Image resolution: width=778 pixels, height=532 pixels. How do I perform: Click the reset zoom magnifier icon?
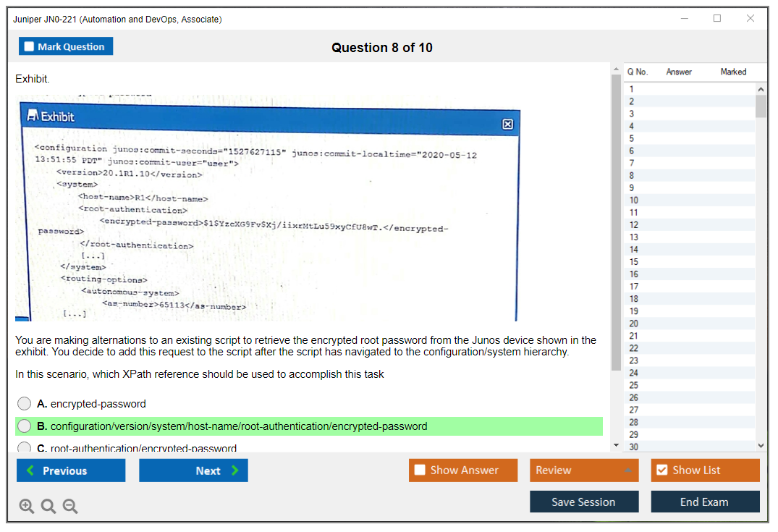pos(48,507)
